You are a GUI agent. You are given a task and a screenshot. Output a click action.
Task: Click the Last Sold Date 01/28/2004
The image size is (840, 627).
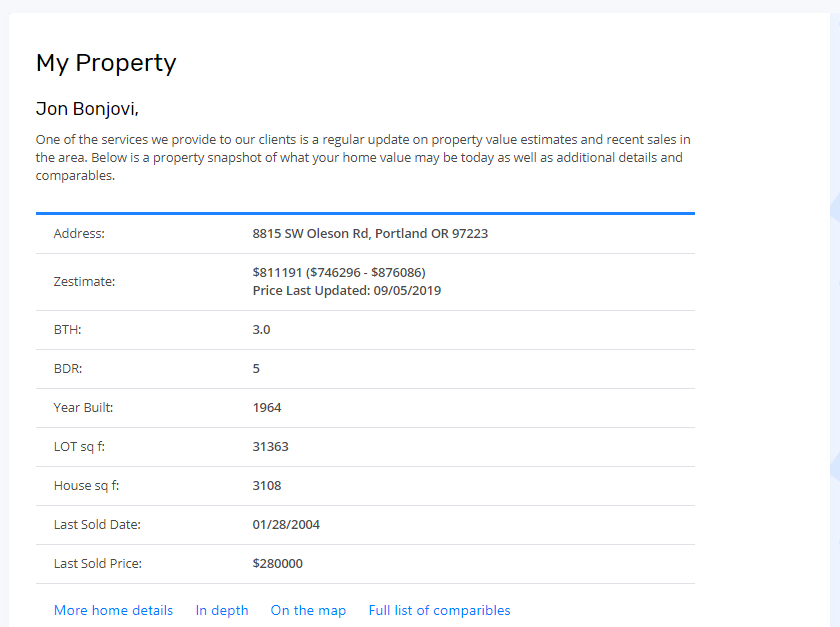(286, 525)
